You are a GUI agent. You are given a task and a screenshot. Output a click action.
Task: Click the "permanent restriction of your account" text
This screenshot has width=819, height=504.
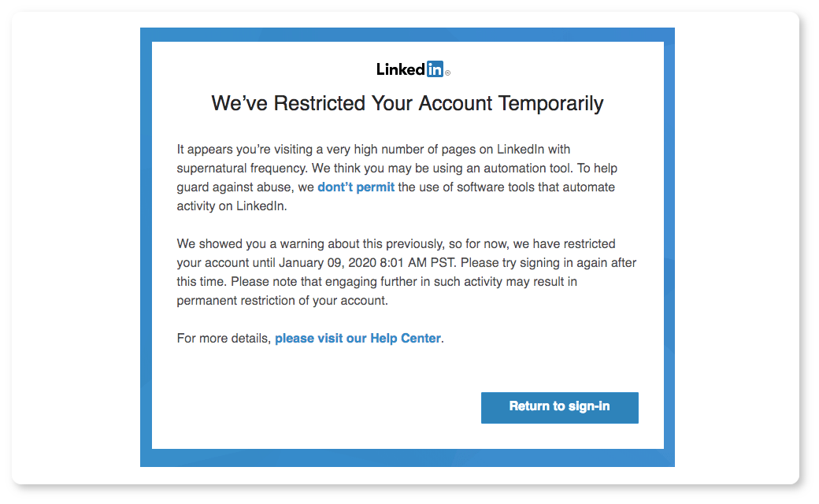point(281,301)
